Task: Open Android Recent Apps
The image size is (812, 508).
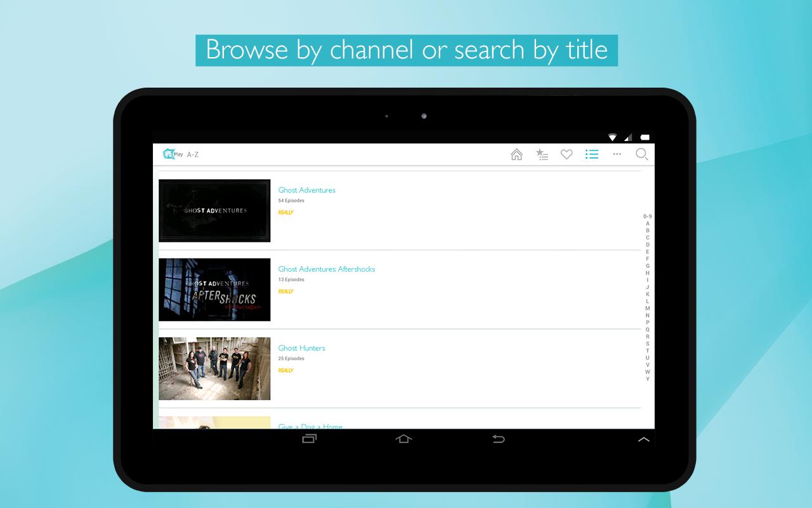Action: (x=309, y=438)
